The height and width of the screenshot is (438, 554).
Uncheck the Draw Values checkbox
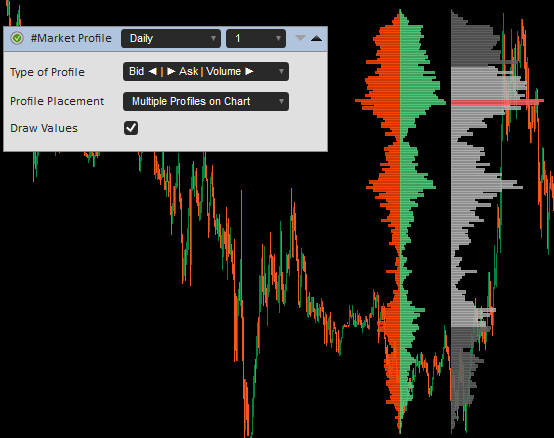(131, 128)
